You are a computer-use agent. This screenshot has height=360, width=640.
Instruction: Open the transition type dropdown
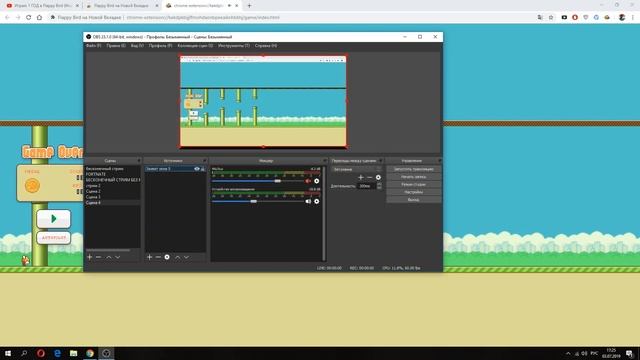[356, 169]
